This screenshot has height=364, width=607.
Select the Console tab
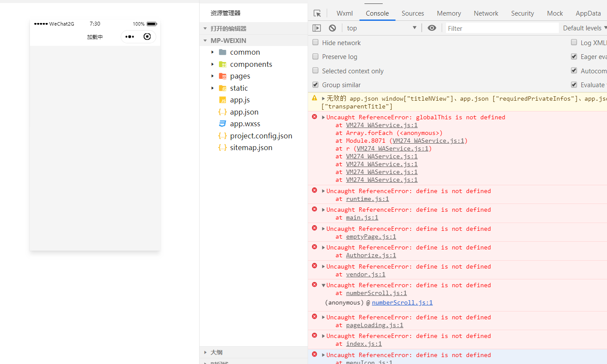pos(377,13)
